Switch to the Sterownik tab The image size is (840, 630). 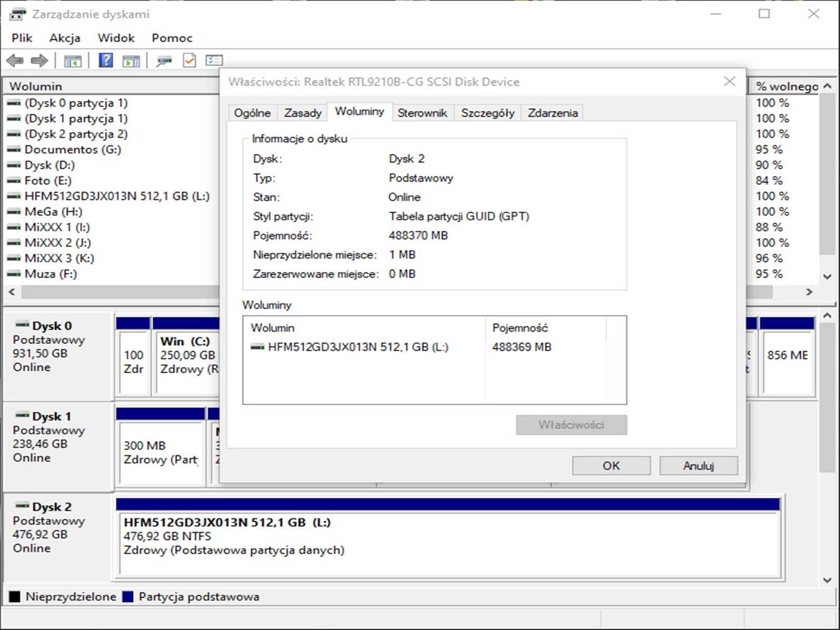click(422, 113)
